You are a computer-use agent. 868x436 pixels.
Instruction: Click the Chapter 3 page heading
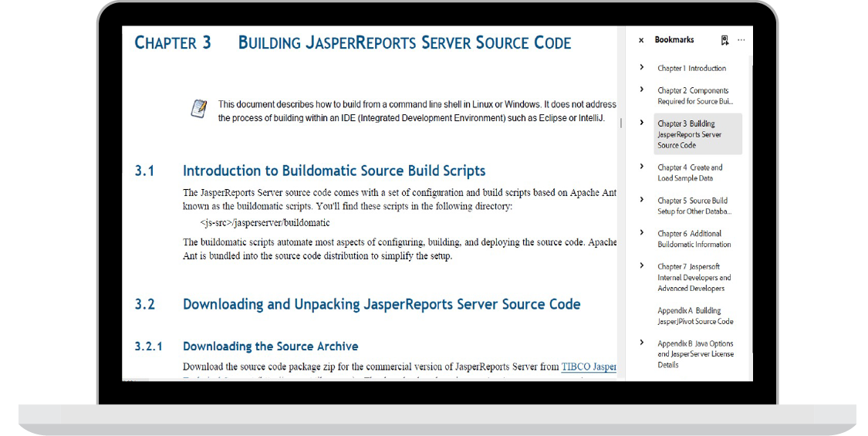click(353, 42)
